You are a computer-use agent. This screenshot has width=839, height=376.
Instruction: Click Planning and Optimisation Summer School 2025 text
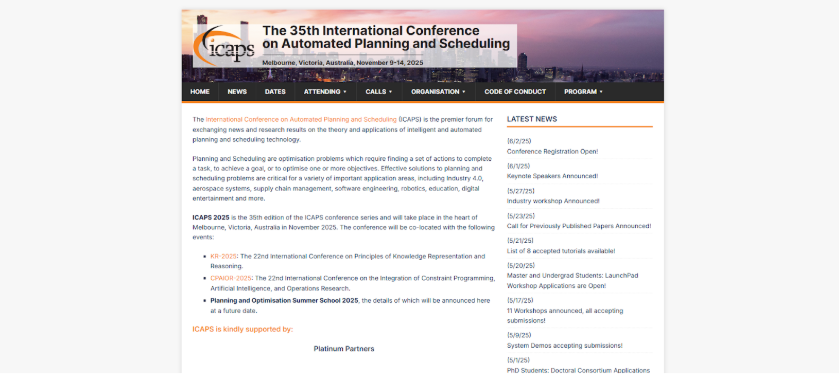click(284, 301)
